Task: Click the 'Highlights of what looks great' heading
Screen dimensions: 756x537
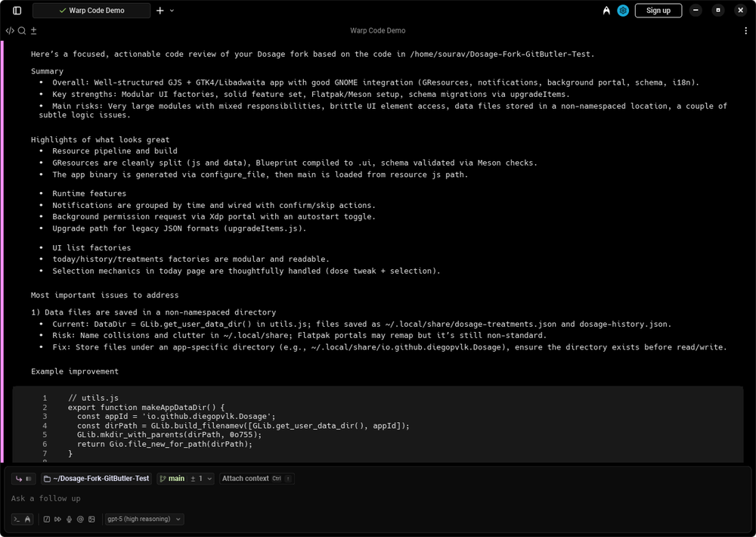Action: click(x=101, y=140)
